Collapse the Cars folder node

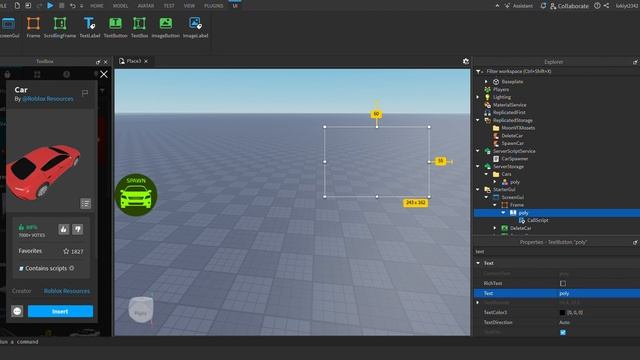[x=486, y=174]
